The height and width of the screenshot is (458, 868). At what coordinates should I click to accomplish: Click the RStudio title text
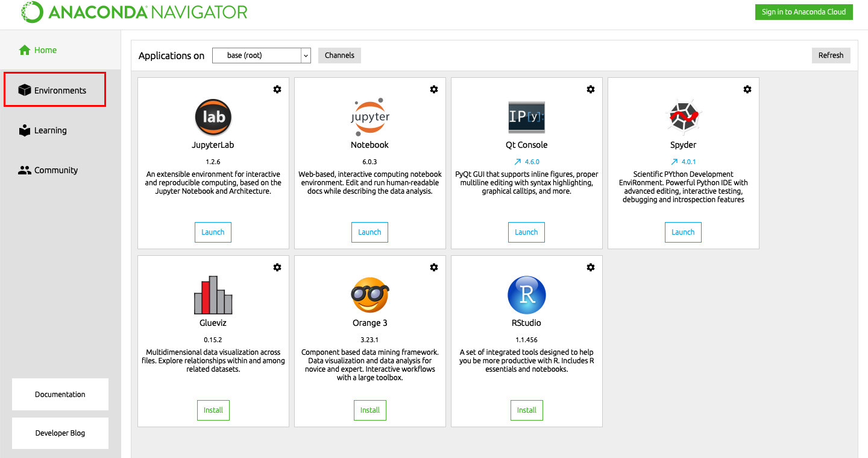(527, 323)
